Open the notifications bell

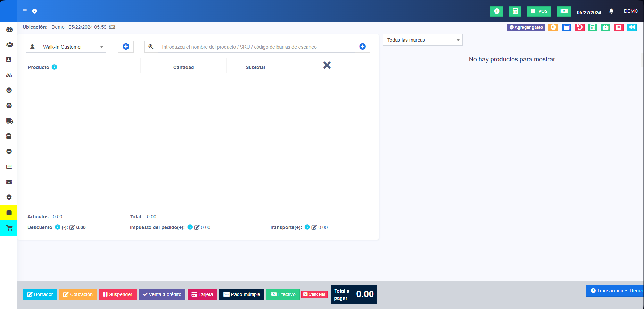(611, 11)
